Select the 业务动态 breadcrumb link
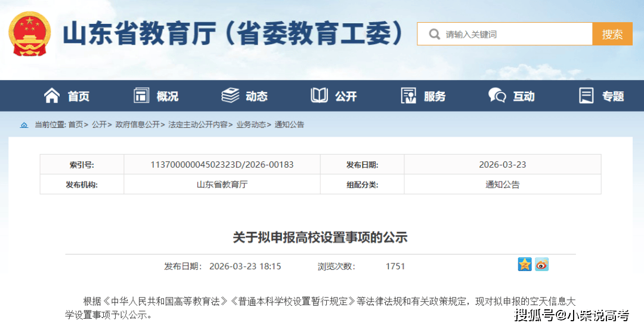 coord(251,125)
